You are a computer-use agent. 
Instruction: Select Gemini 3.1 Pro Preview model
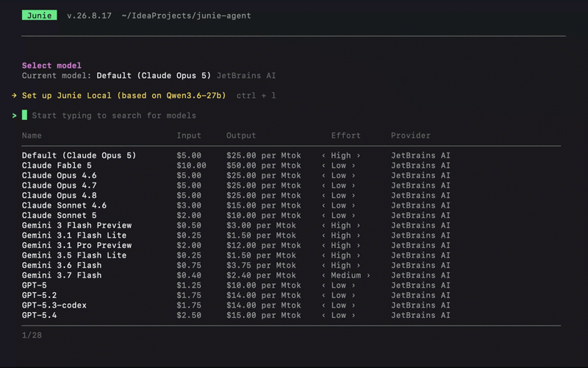pos(235,245)
